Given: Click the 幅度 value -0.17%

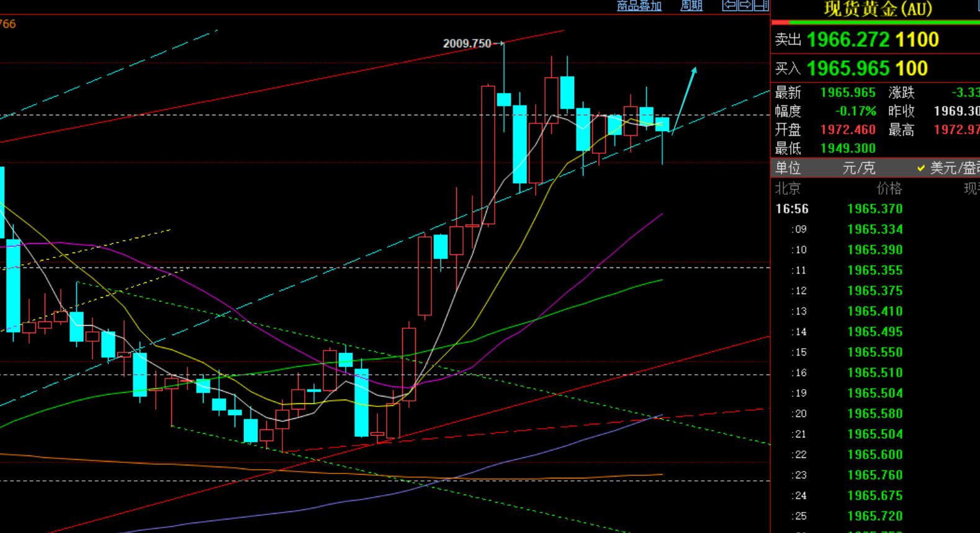Looking at the screenshot, I should pos(855,111).
